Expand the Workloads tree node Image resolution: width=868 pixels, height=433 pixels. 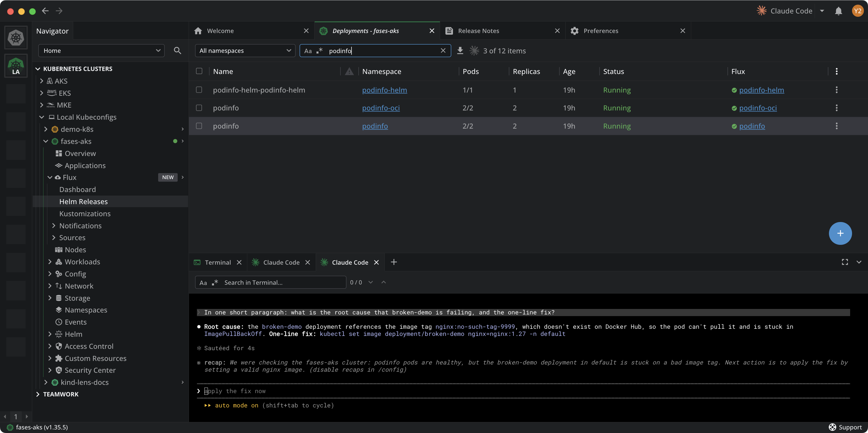point(50,262)
